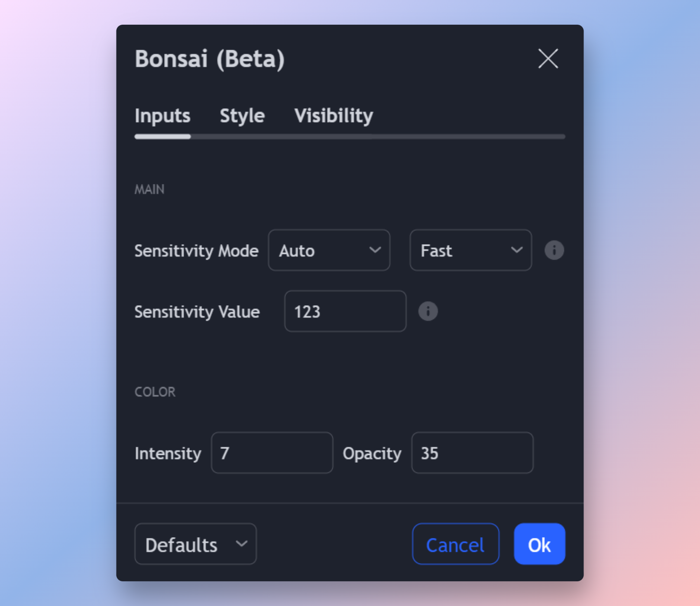The height and width of the screenshot is (606, 700).
Task: Click the Bonsai (Beta) dialog title
Action: coord(210,58)
